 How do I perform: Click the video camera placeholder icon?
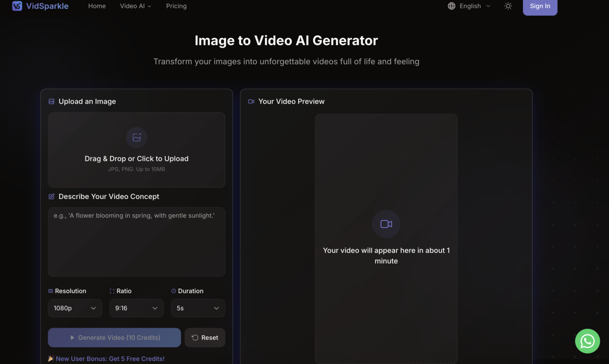[386, 224]
